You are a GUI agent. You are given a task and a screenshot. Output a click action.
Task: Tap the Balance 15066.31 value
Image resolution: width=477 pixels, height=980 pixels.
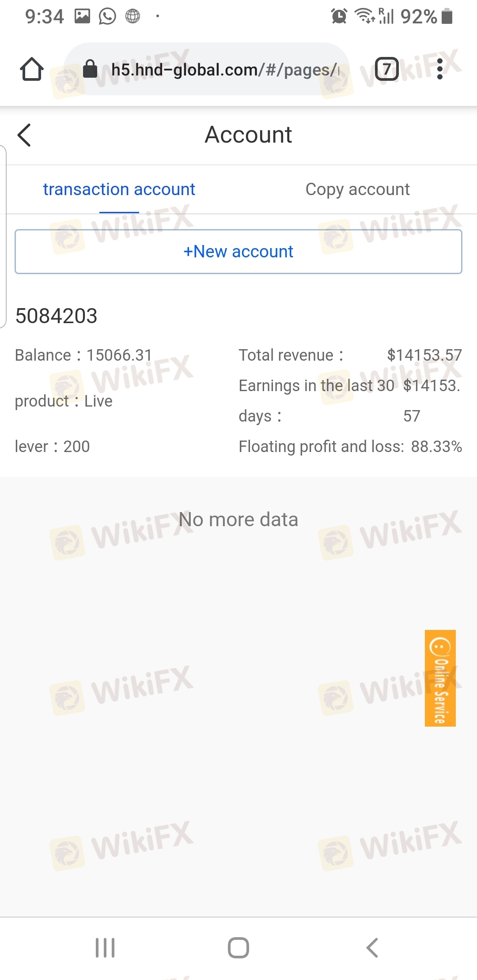tap(119, 355)
